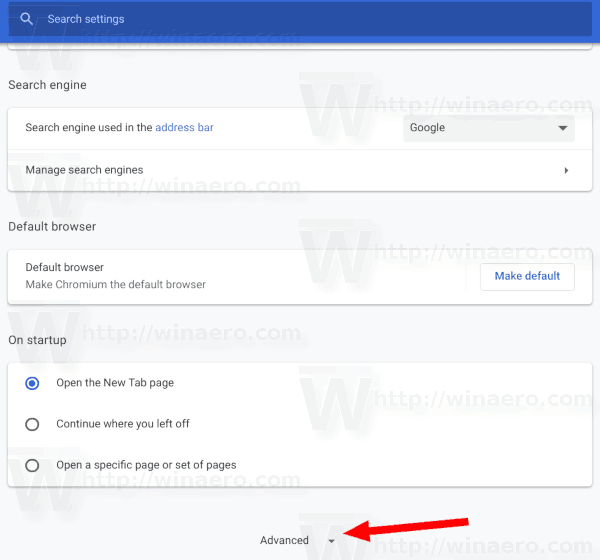Click the right arrow on Manage search engines
This screenshot has width=600, height=560.
[566, 170]
